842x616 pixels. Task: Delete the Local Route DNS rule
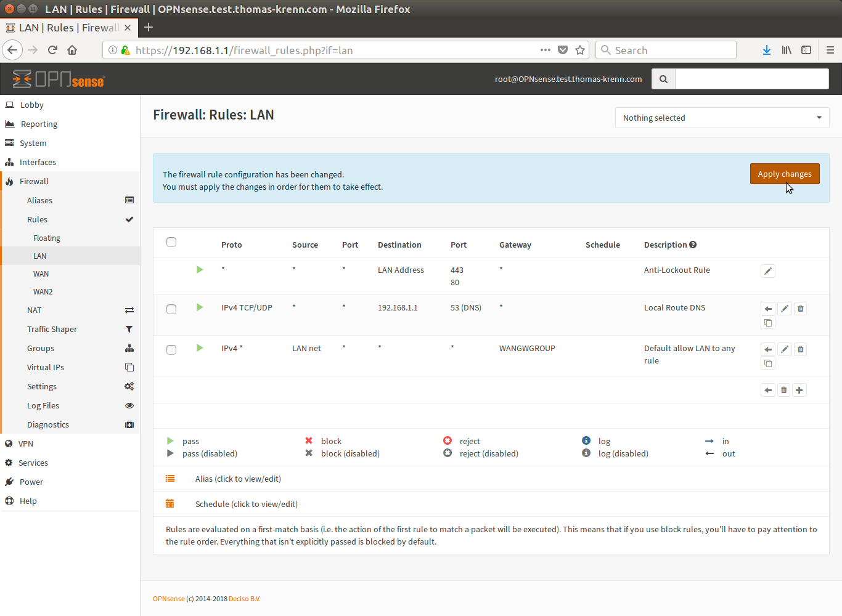[x=800, y=309]
